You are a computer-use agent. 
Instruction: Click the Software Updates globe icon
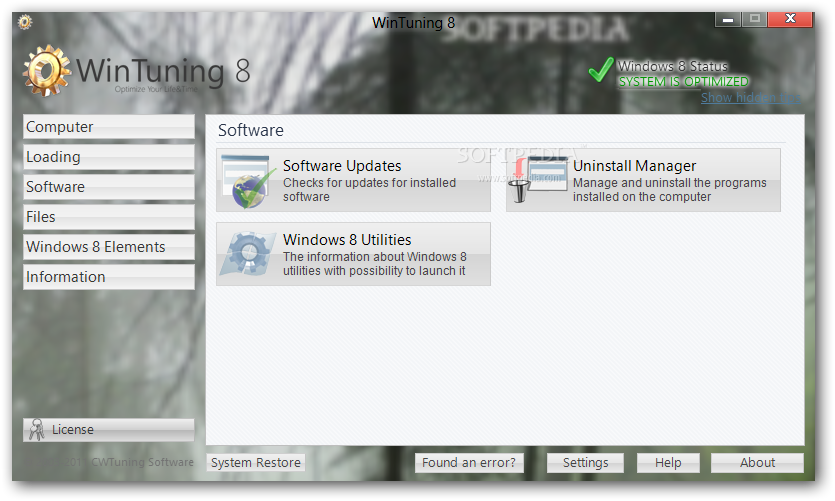pos(248,182)
